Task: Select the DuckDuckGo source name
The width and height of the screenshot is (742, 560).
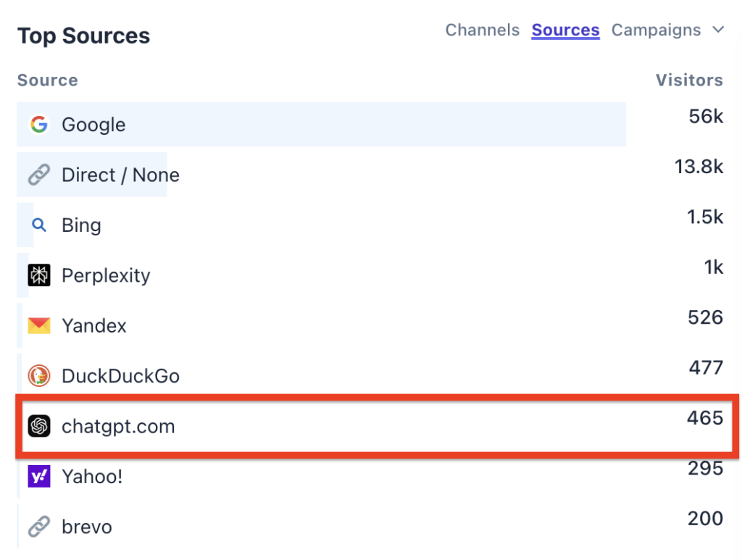Action: click(121, 376)
